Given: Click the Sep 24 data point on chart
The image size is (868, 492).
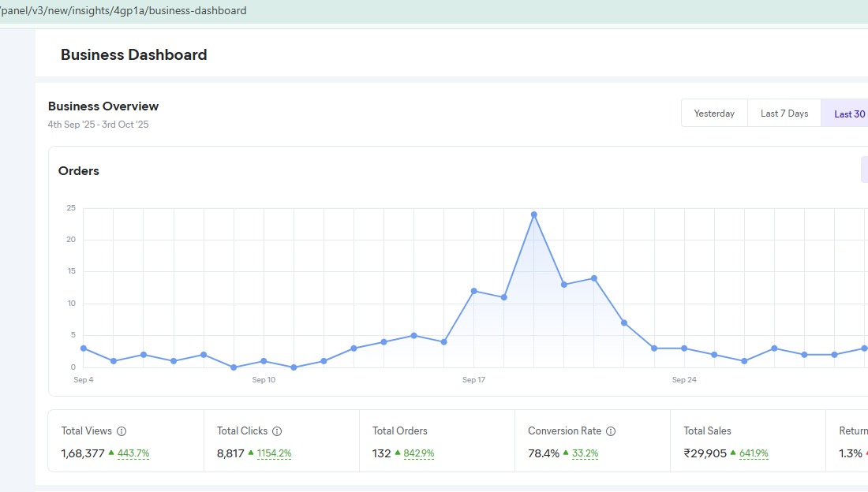Looking at the screenshot, I should click(684, 348).
